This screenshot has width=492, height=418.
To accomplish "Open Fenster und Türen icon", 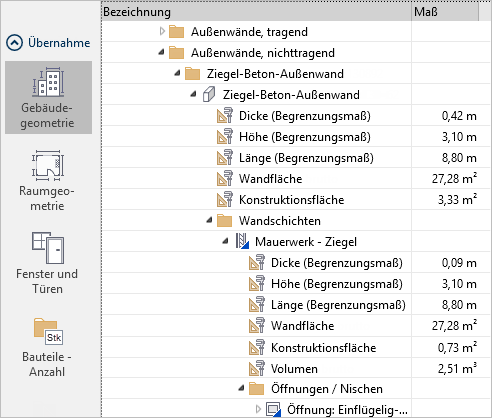I will click(48, 248).
